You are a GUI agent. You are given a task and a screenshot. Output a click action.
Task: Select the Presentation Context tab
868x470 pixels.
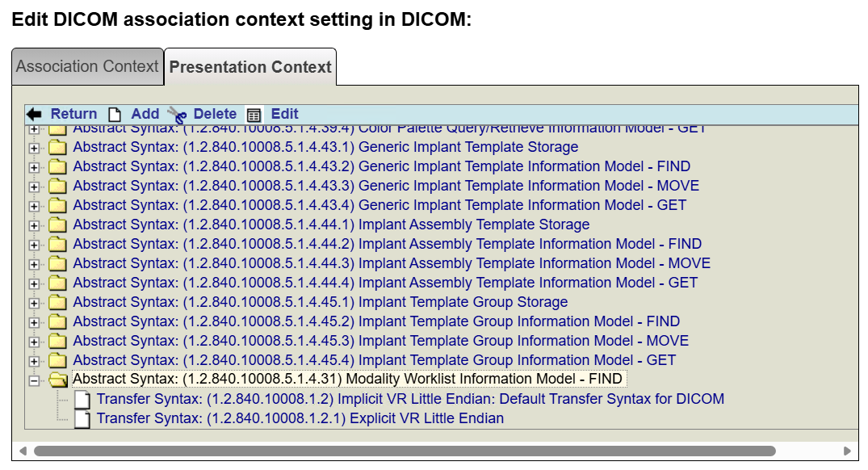tap(250, 67)
